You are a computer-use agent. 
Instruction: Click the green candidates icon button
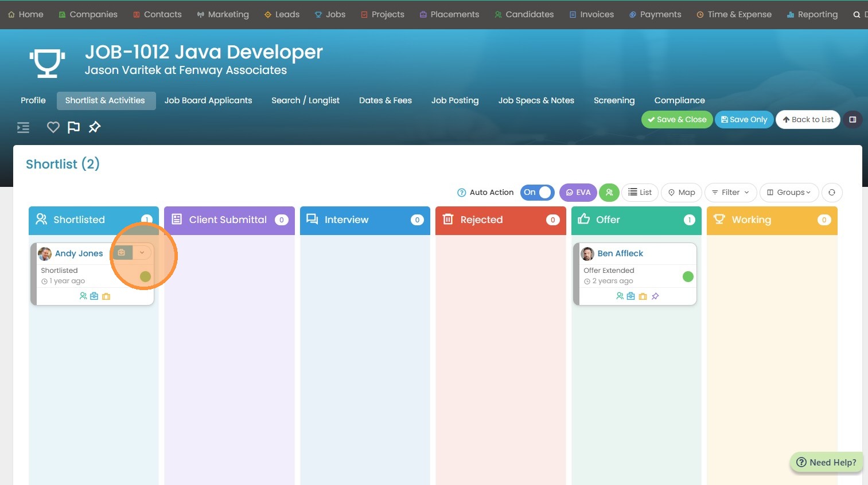click(x=609, y=193)
